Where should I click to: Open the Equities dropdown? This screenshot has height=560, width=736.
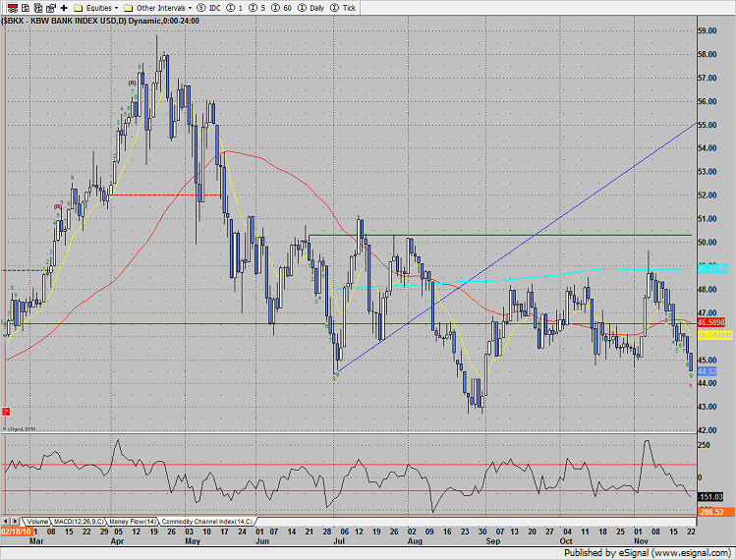tap(116, 8)
